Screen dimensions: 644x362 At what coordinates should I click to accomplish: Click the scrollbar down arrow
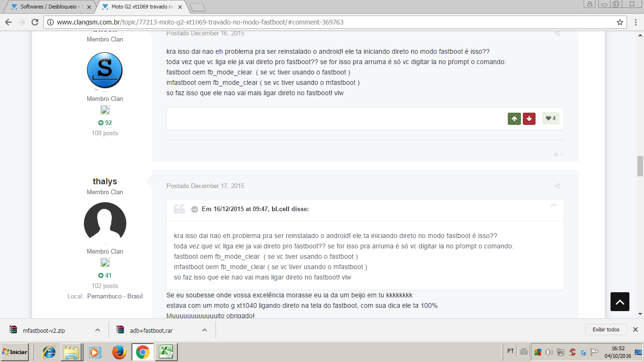coord(640,314)
